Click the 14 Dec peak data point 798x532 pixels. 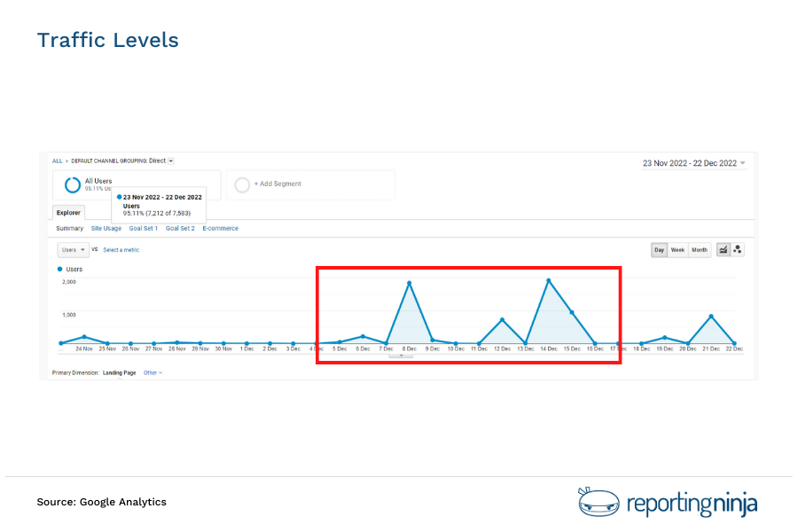coord(549,280)
